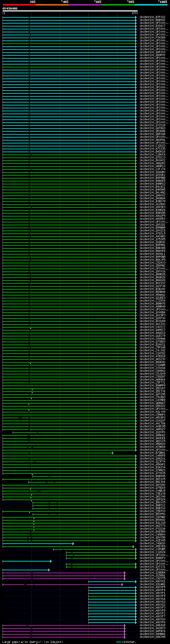
Task: Select hit UniRef100_A7S335
Action: coord(152,149)
